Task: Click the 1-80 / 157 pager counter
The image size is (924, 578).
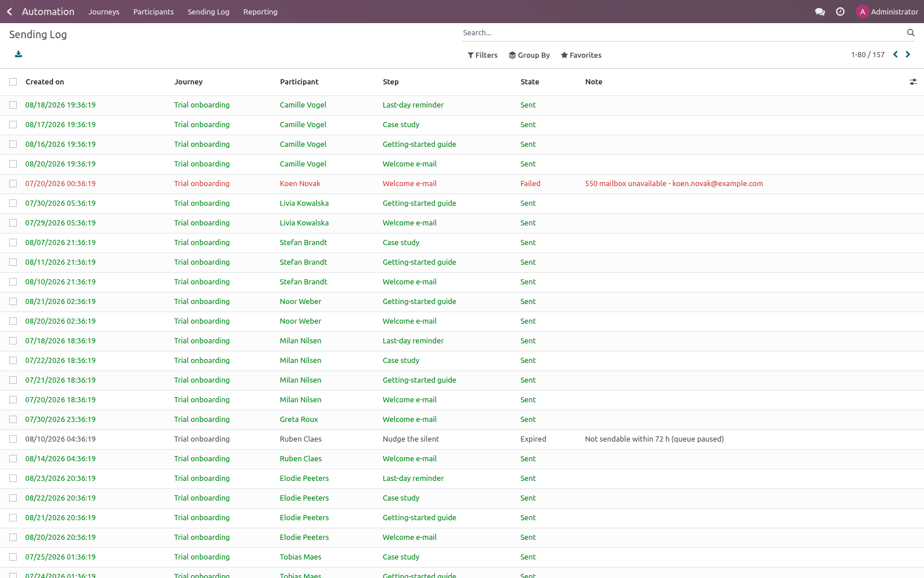Action: point(868,55)
